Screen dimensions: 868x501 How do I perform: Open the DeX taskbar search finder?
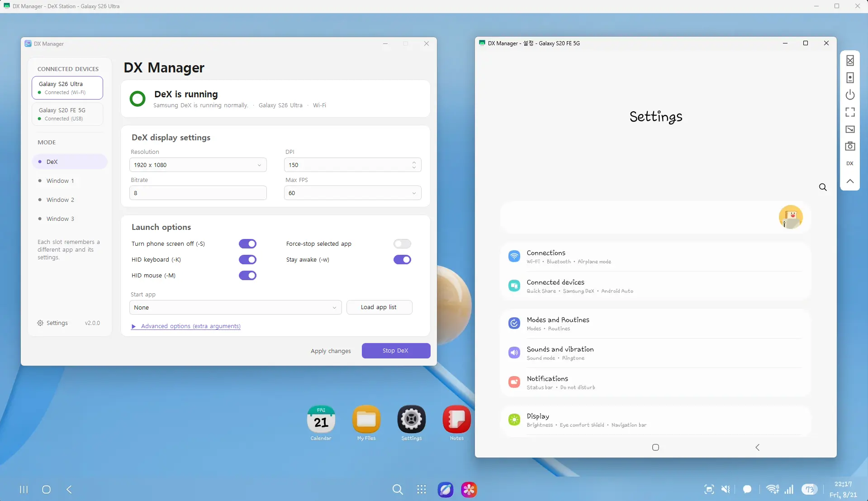tap(398, 489)
